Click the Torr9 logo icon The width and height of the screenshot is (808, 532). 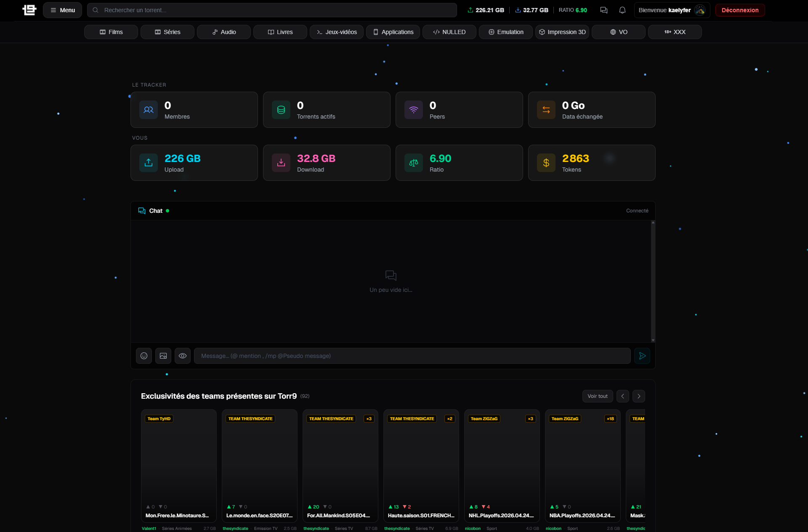point(29,10)
